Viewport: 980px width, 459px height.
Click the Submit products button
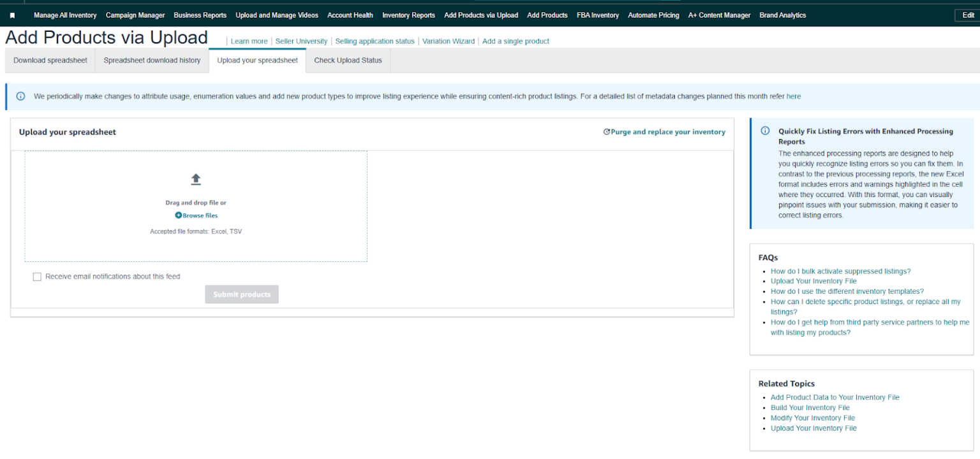[241, 294]
